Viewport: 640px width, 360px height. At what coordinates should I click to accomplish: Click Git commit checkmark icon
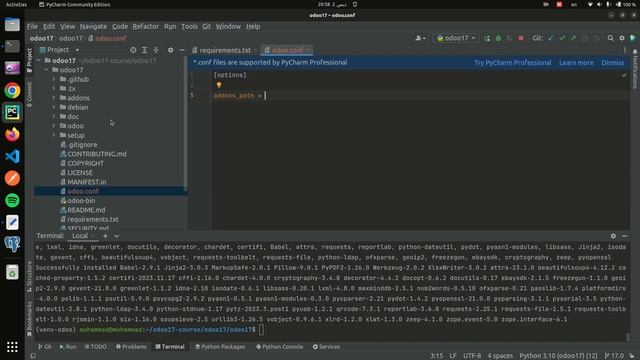pos(562,38)
